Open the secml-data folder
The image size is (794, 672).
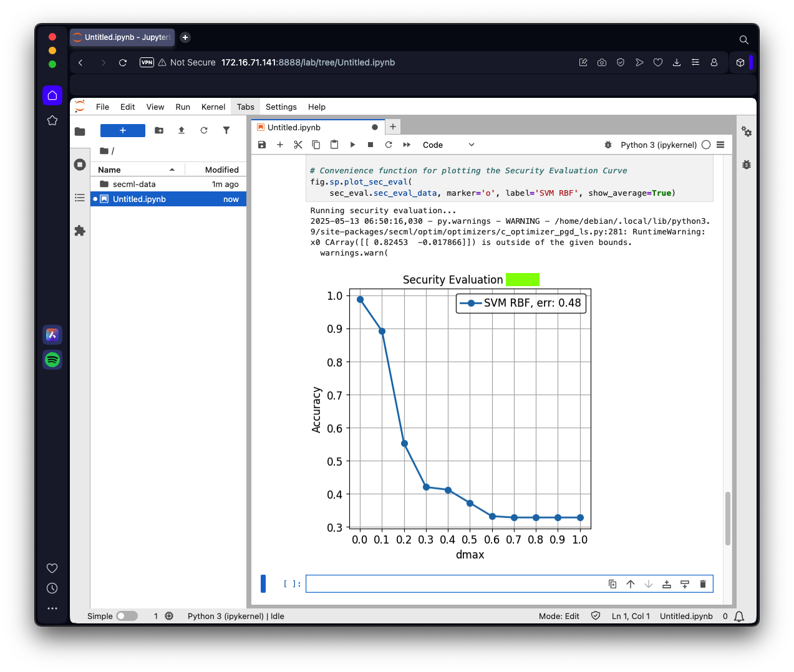point(134,184)
